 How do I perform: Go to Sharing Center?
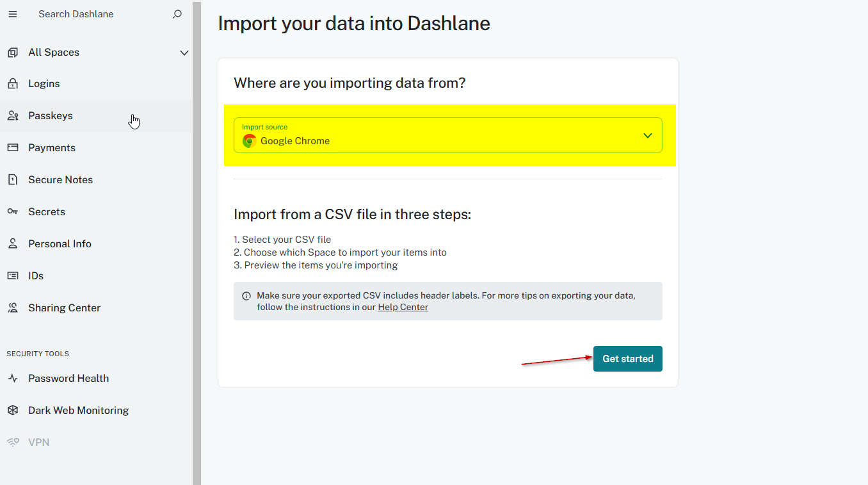click(96, 308)
